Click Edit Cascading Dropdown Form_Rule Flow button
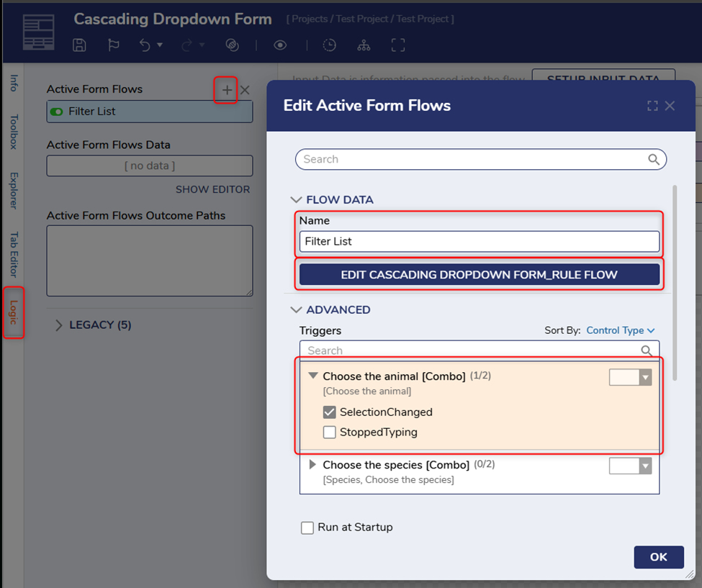702x588 pixels. pos(479,274)
